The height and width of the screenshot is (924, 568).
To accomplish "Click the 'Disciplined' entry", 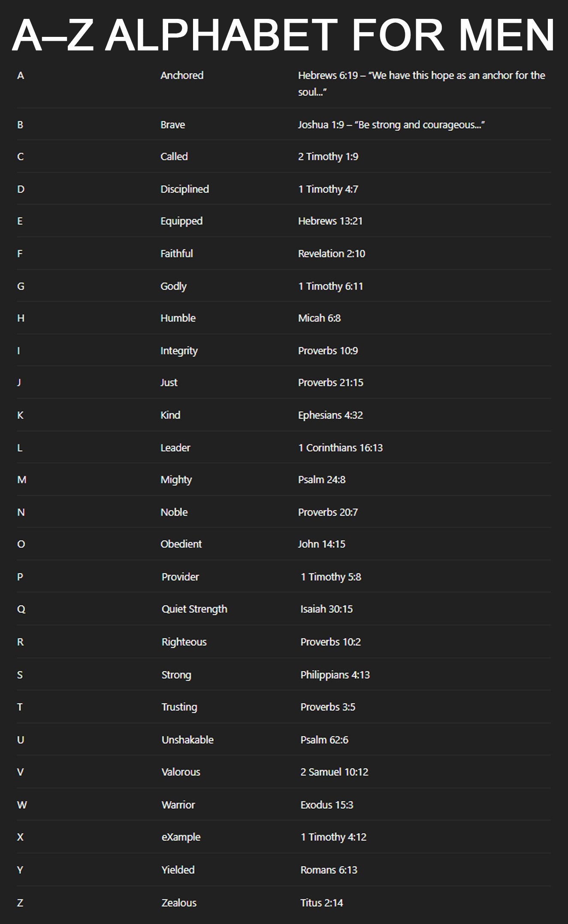I will 184,189.
